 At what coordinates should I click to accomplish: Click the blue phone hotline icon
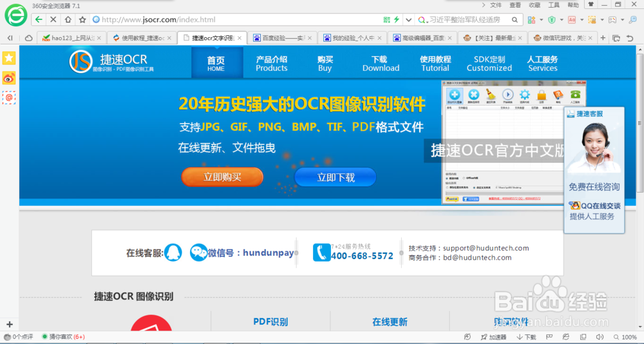[x=321, y=253]
